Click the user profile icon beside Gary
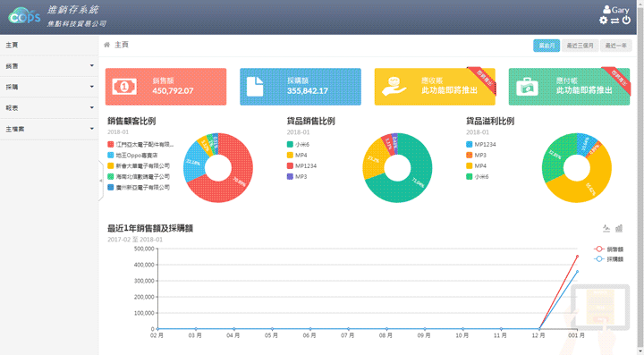Image resolution: width=644 pixels, height=355 pixels. pyautogui.click(x=606, y=10)
